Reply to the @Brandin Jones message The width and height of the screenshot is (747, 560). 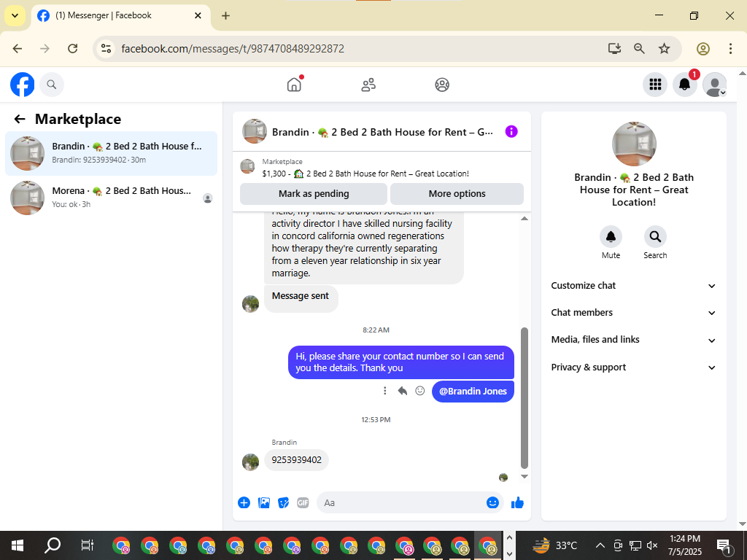(403, 391)
